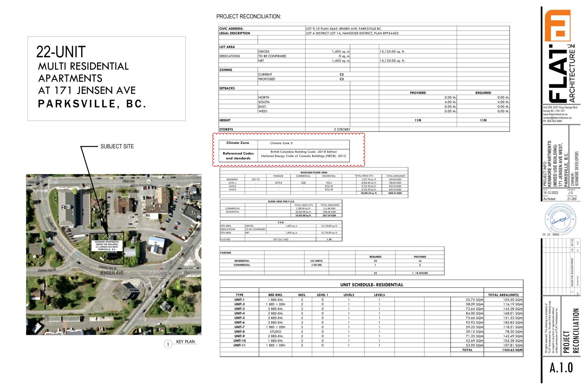The height and width of the screenshot is (392, 588).
Task: Select the 1.29 F.A.R NET value
Action: pos(329,239)
